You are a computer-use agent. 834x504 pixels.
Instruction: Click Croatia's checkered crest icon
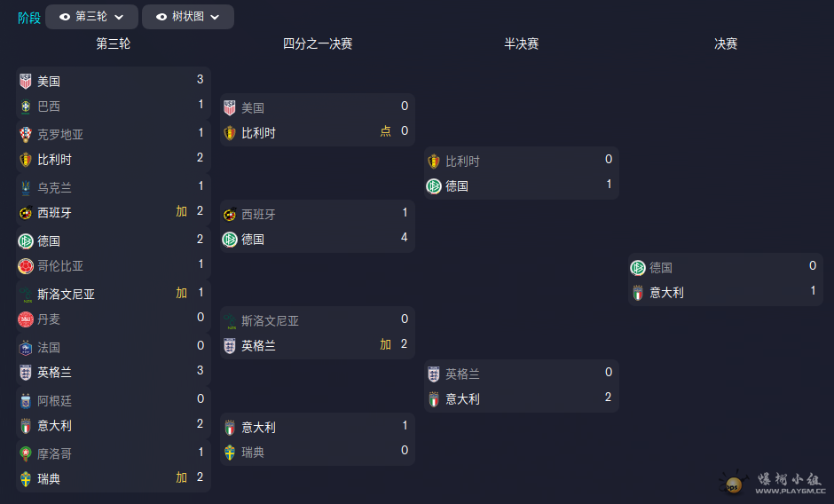tap(26, 135)
